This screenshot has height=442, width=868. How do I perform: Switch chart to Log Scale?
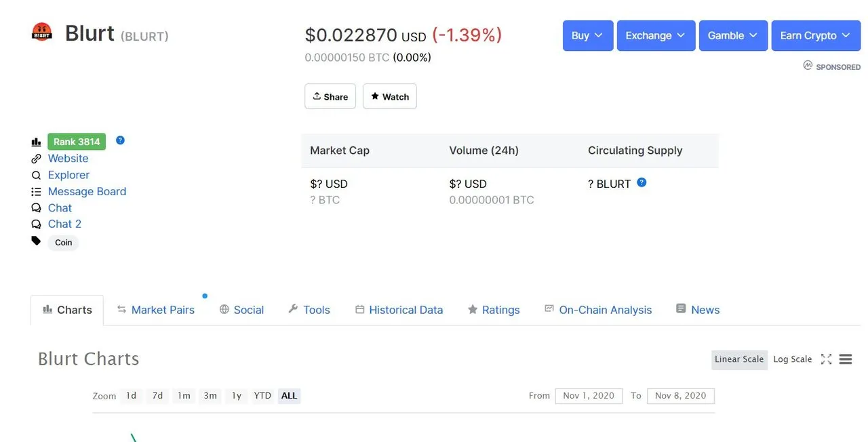tap(793, 359)
